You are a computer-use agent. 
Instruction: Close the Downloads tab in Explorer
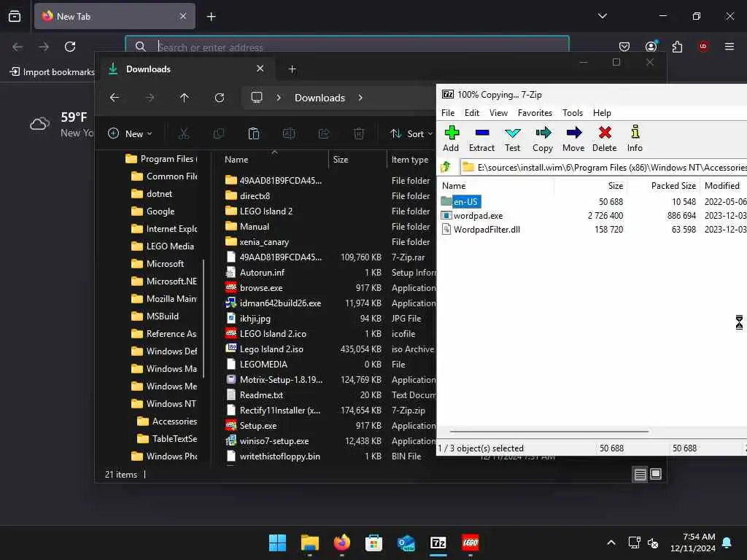pyautogui.click(x=260, y=69)
